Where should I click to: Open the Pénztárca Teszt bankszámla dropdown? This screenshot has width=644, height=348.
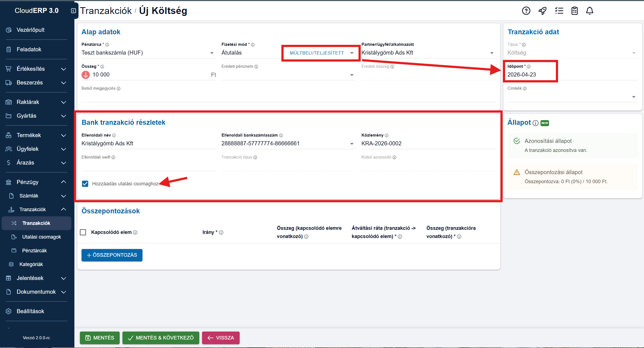[x=148, y=53]
